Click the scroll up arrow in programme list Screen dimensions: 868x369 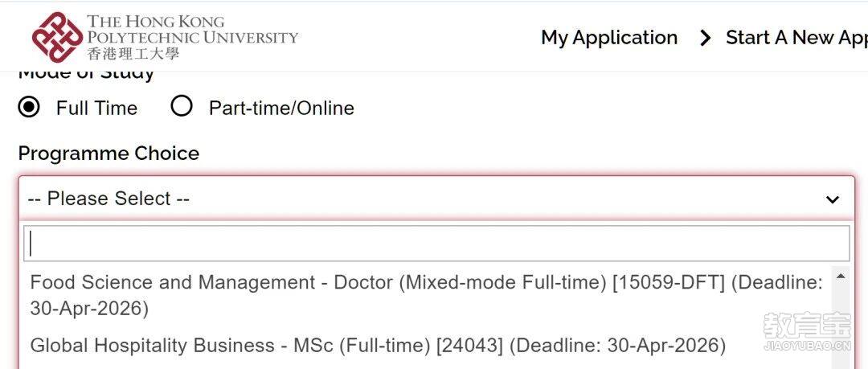click(x=841, y=277)
